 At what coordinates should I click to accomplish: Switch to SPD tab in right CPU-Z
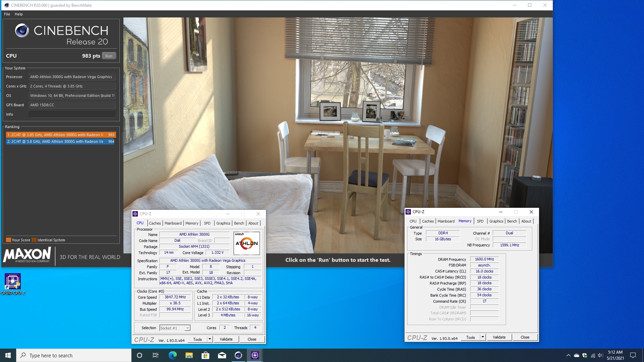tap(480, 221)
